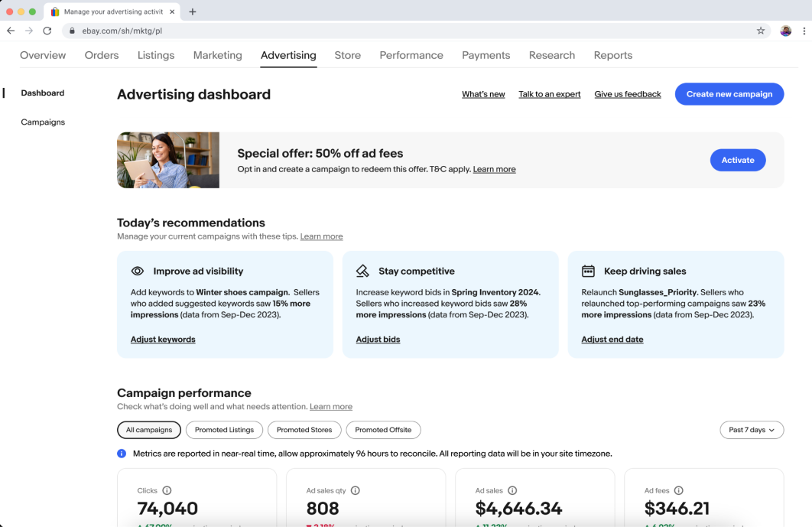Reload the page with the refresh icon
The image size is (812, 527).
(47, 31)
